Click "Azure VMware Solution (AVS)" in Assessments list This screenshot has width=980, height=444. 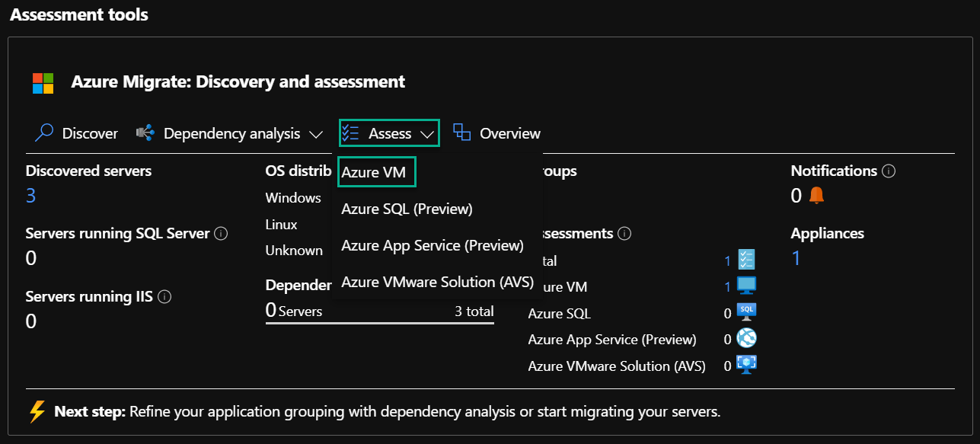coord(617,366)
